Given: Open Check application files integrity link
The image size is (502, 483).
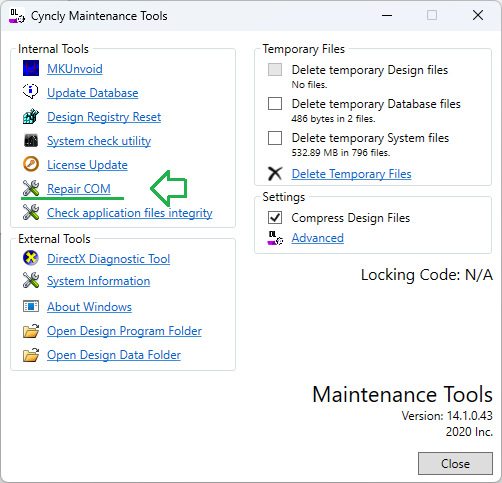Looking at the screenshot, I should click(130, 213).
